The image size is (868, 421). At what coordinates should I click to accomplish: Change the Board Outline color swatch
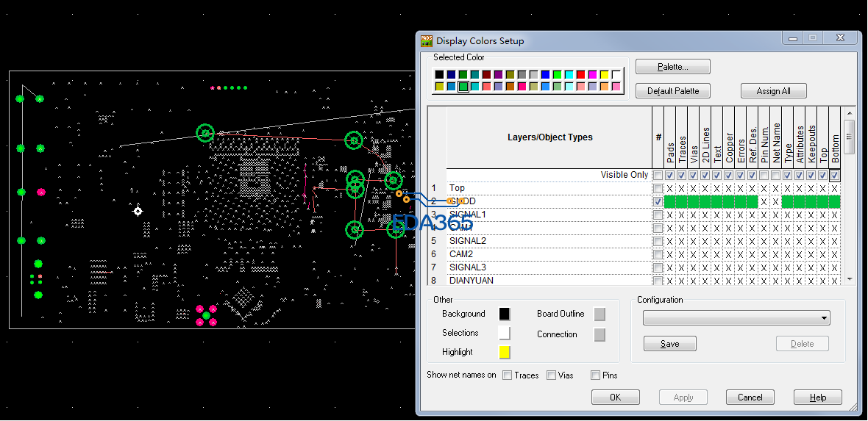pos(600,314)
